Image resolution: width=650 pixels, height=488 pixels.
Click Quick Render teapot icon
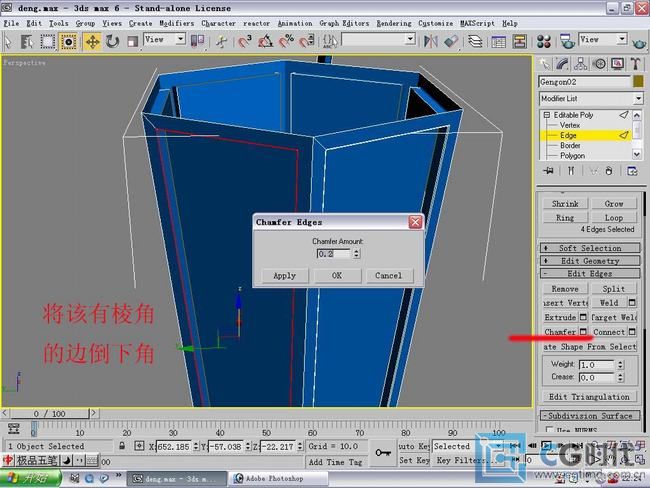[639, 42]
